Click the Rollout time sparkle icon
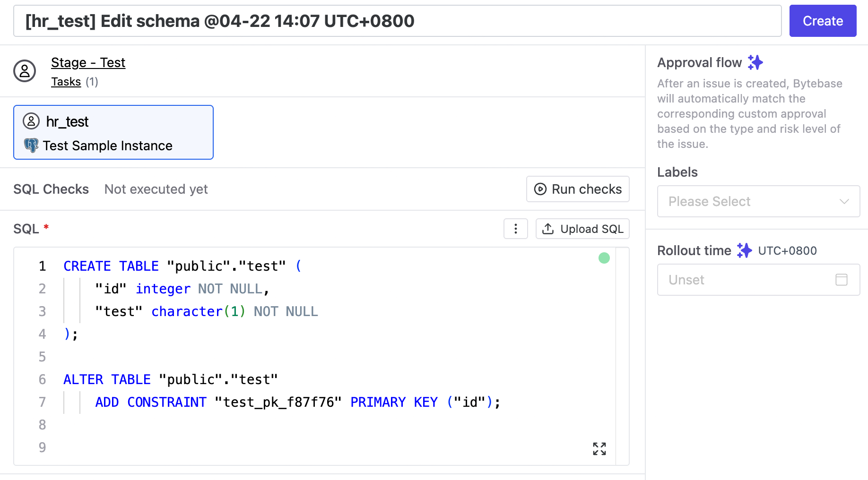This screenshot has height=480, width=868. tap(745, 250)
